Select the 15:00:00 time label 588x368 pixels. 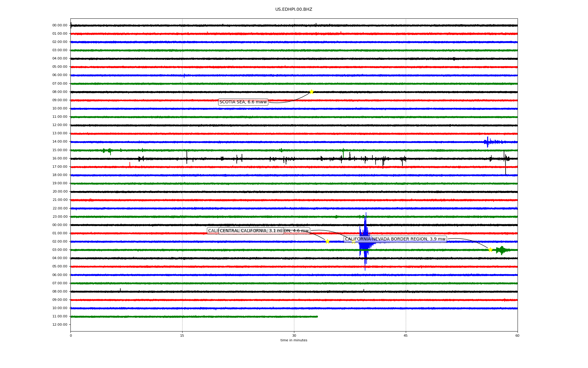pos(60,150)
